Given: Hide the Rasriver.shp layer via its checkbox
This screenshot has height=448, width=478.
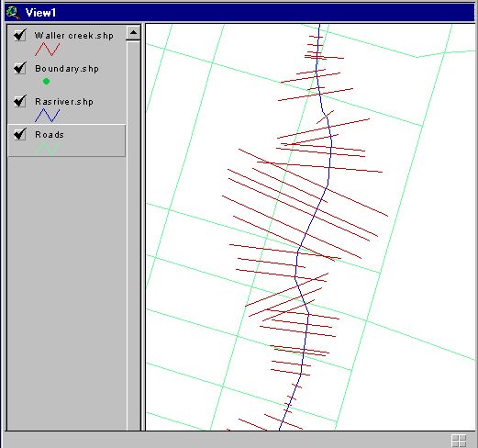Looking at the screenshot, I should [20, 101].
